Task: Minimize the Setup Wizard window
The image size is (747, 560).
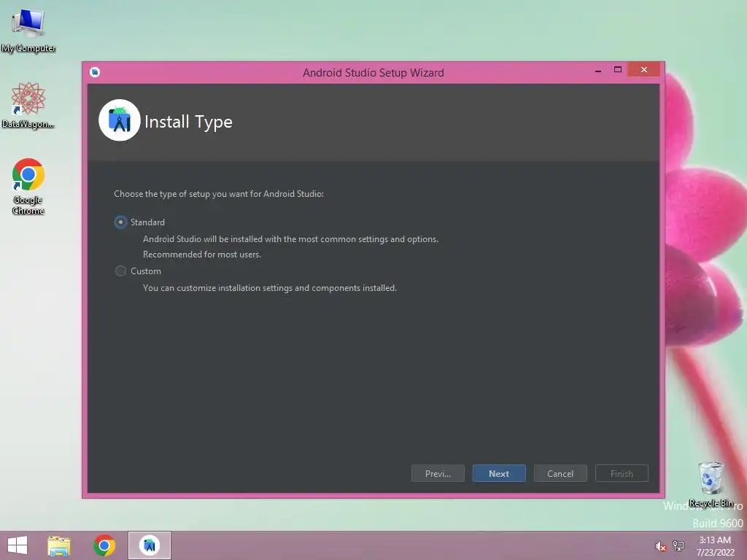Action: coord(598,71)
